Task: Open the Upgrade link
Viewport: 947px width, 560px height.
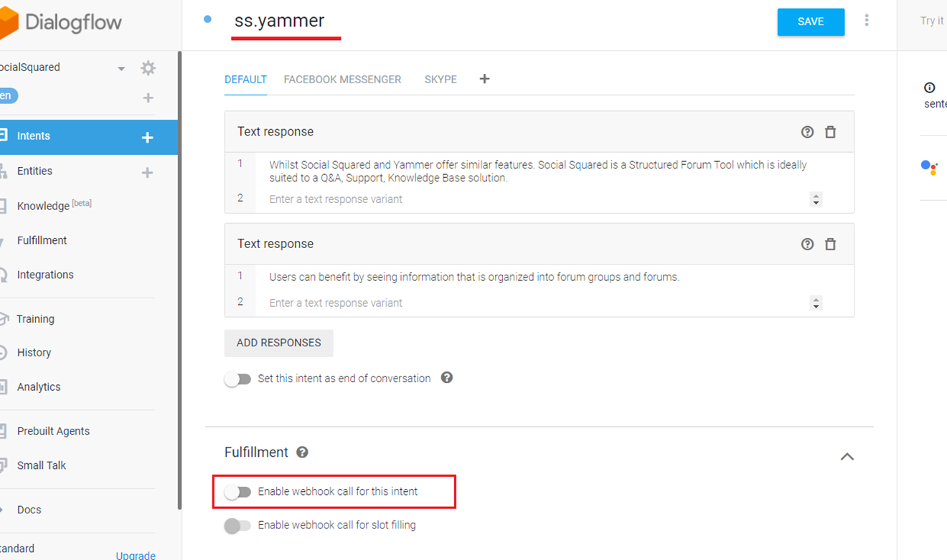Action: (x=136, y=555)
